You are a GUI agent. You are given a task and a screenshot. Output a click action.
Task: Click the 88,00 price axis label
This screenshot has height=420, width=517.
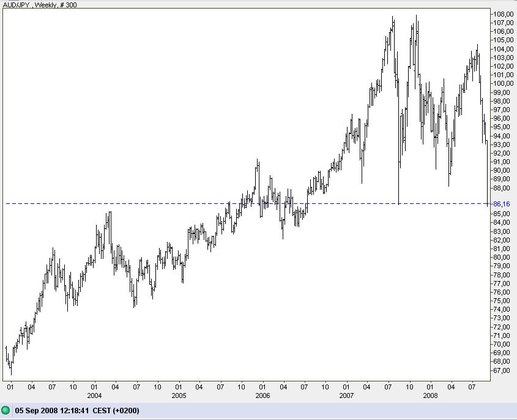(x=502, y=188)
